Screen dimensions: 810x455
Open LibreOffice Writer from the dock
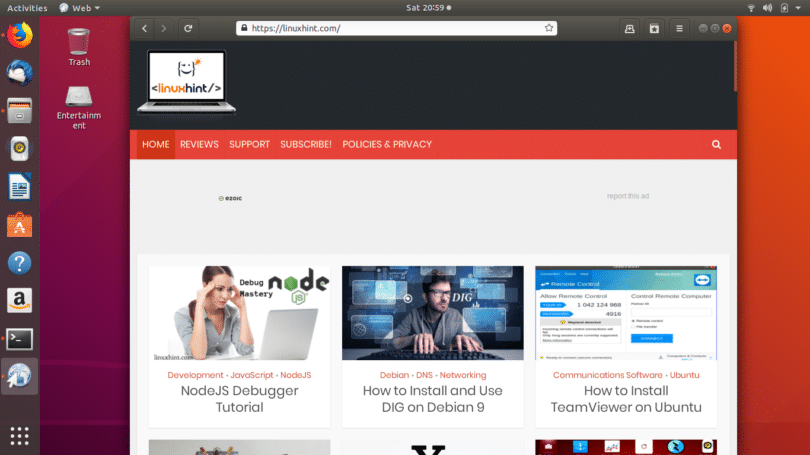click(20, 186)
